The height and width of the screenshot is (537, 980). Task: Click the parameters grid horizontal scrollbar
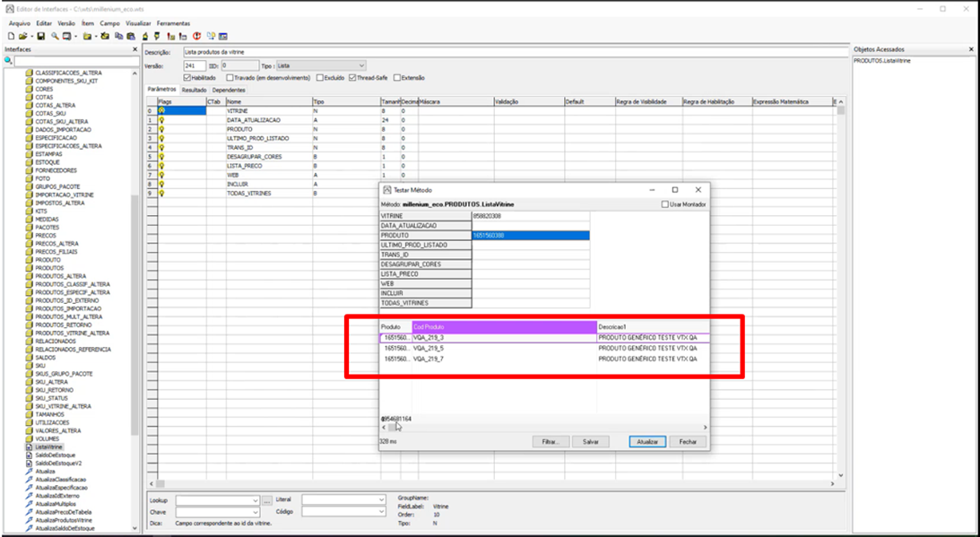(x=491, y=484)
